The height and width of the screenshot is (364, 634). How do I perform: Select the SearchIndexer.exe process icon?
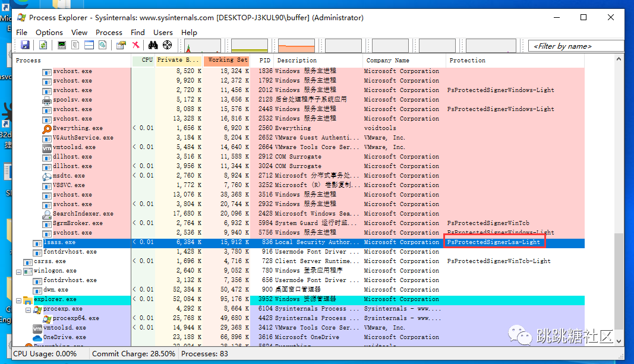pos(47,214)
